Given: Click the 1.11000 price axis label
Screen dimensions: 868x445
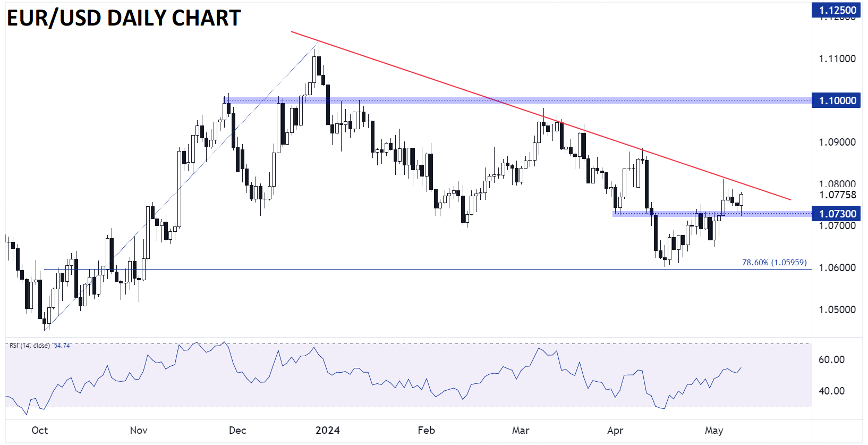Looking at the screenshot, I should click(x=837, y=58).
